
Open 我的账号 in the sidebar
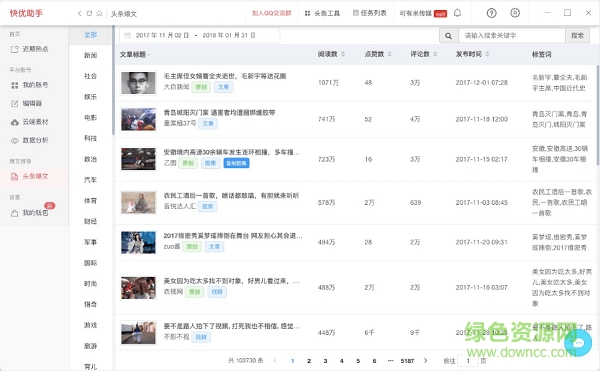click(x=30, y=85)
